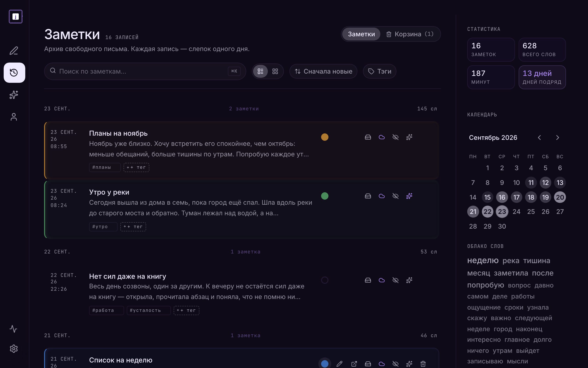The image size is (588, 368).
Task: Add a tag to Утро у реки note
Action: tap(133, 227)
